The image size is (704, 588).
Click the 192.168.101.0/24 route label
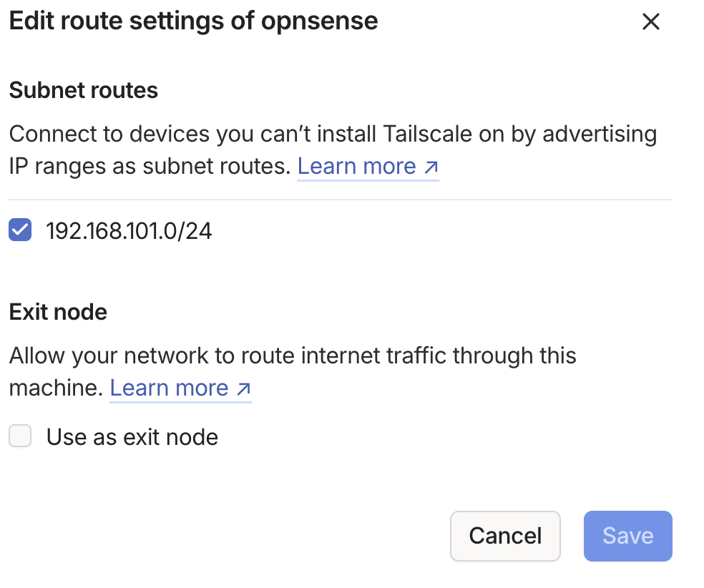(129, 230)
